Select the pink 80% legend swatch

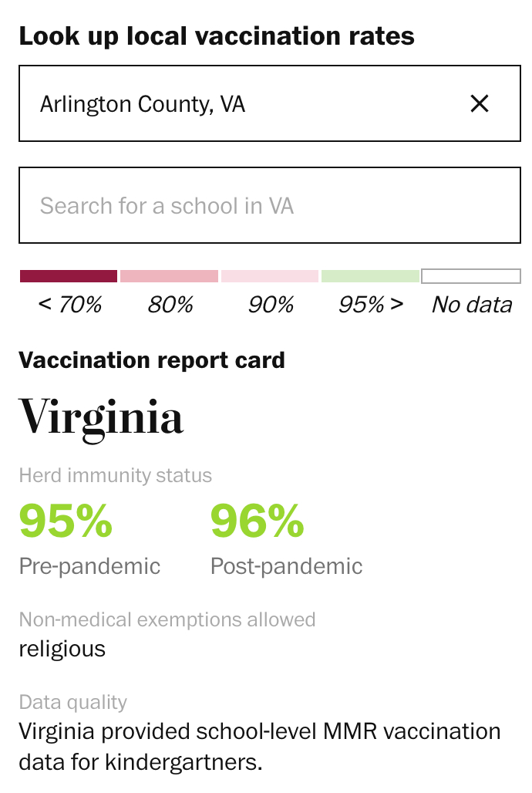click(x=170, y=276)
